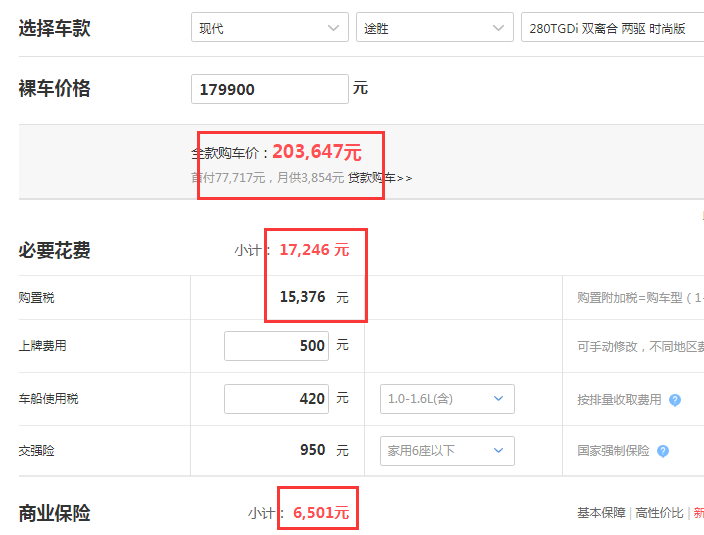Click the 按排量收取费用 description text
This screenshot has width=704, height=535.
(619, 399)
